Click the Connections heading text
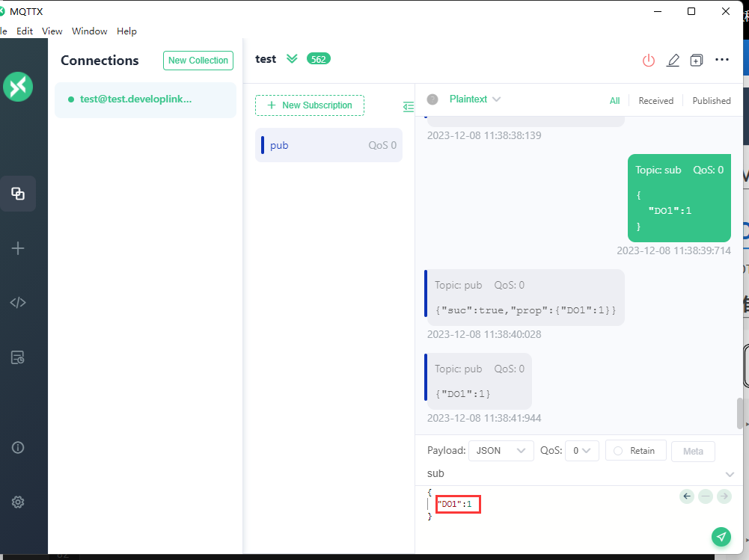749x560 pixels. (x=100, y=61)
